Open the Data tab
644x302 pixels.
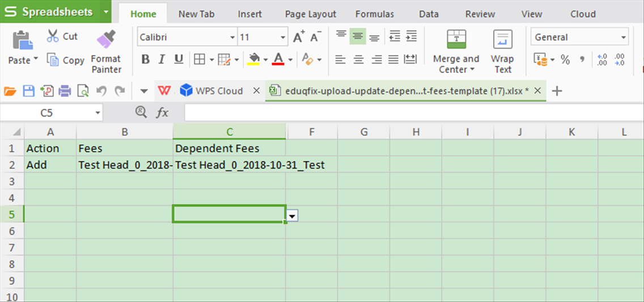click(429, 14)
